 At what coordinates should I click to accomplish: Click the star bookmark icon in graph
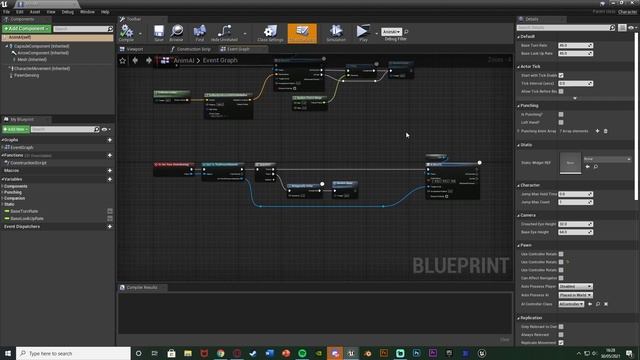click(x=123, y=60)
